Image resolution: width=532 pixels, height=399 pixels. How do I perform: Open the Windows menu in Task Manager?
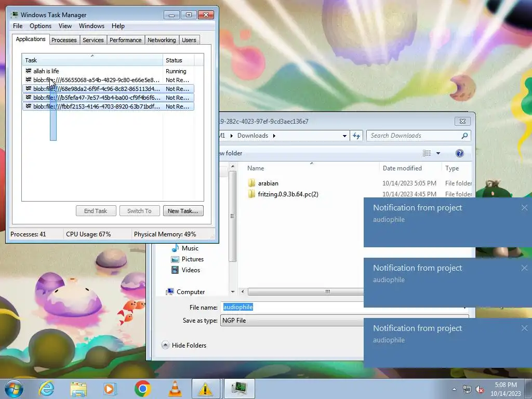coord(91,26)
